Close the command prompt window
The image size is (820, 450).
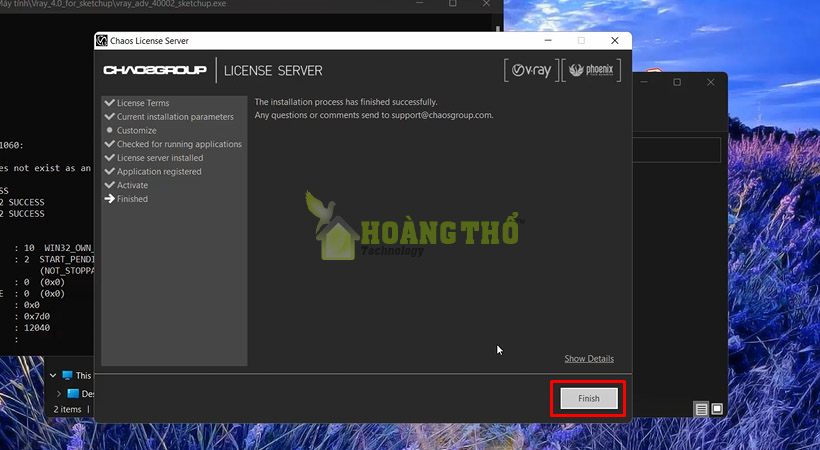pyautogui.click(x=486, y=3)
